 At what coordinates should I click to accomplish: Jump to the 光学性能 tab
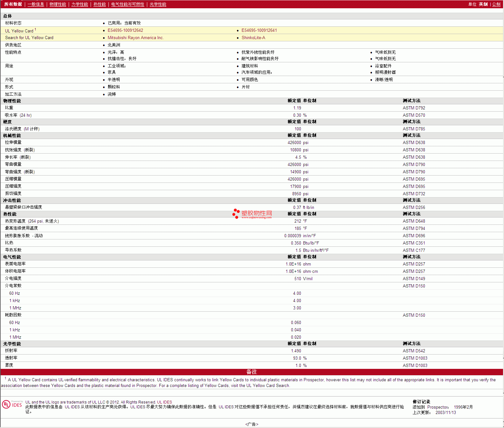coord(158,4)
